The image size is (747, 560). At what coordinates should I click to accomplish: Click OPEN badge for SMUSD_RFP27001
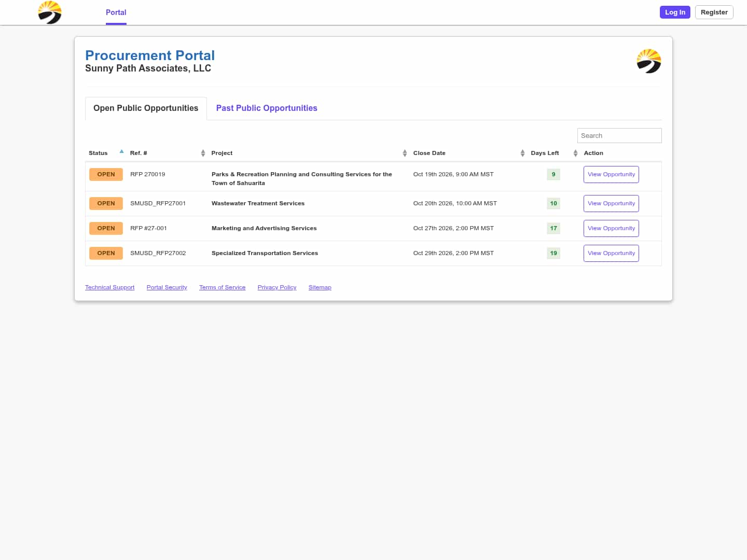pos(106,203)
